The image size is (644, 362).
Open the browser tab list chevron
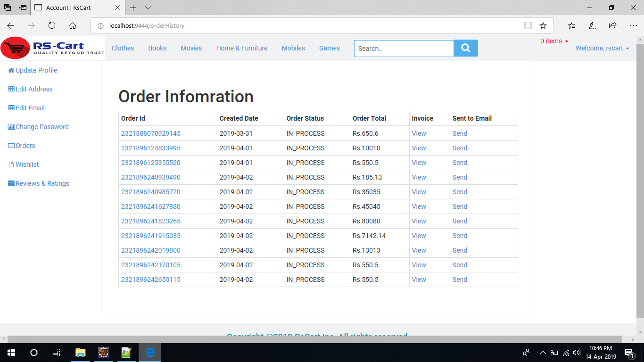148,8
